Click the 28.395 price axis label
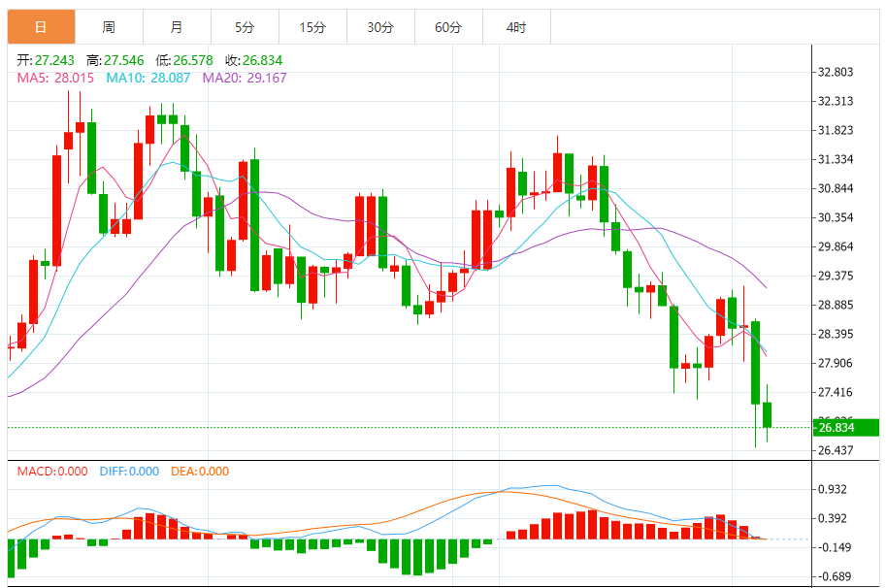Viewport: 886px width, 588px height. point(836,334)
